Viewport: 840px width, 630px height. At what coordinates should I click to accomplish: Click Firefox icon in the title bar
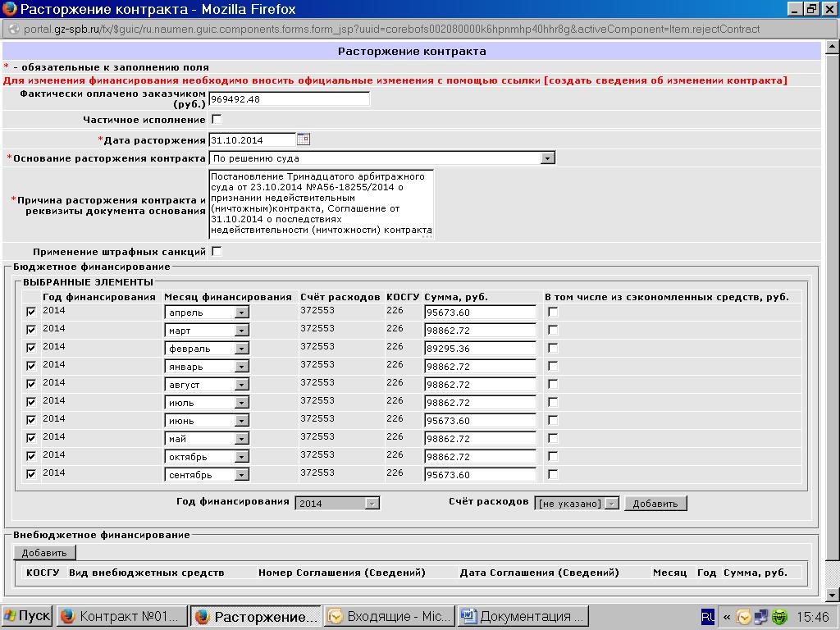pos(9,9)
